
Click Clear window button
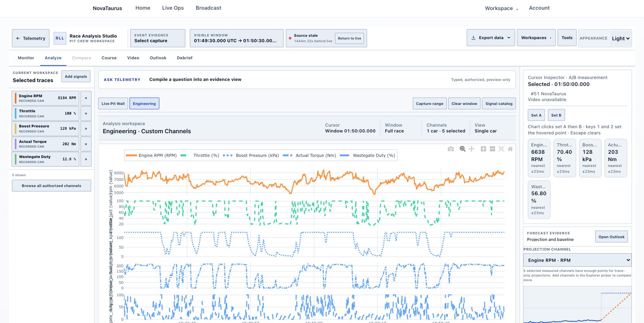(x=464, y=103)
